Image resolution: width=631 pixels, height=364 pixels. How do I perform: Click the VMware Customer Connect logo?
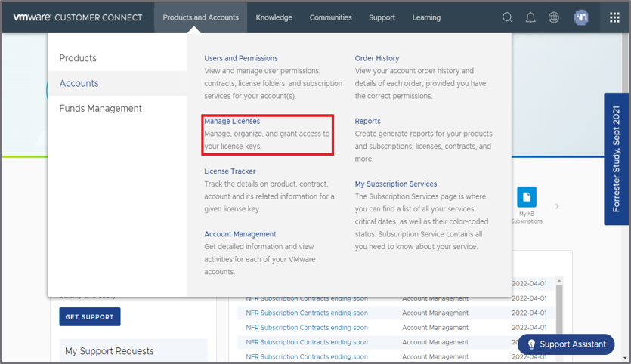[x=78, y=17]
